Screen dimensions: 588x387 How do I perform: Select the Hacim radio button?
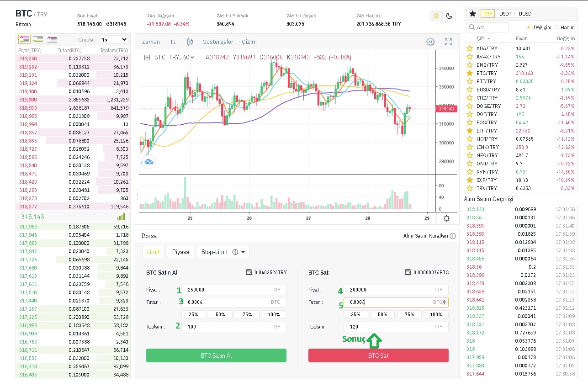[x=556, y=28]
